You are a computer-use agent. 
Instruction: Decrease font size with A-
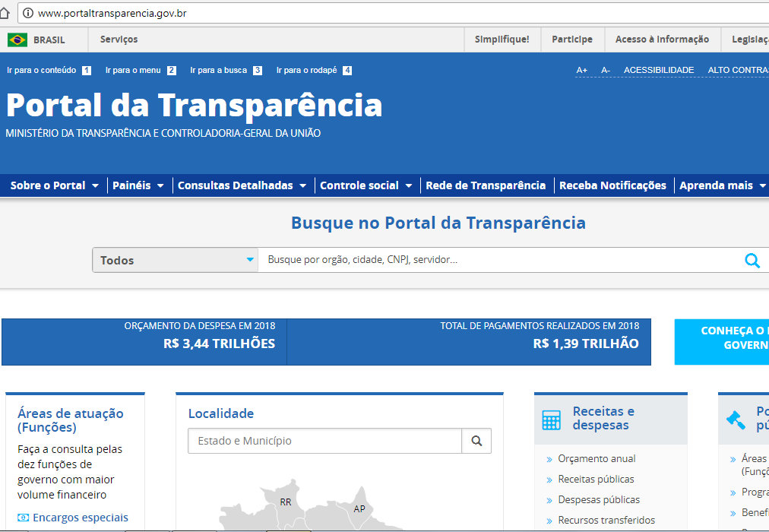tap(606, 70)
